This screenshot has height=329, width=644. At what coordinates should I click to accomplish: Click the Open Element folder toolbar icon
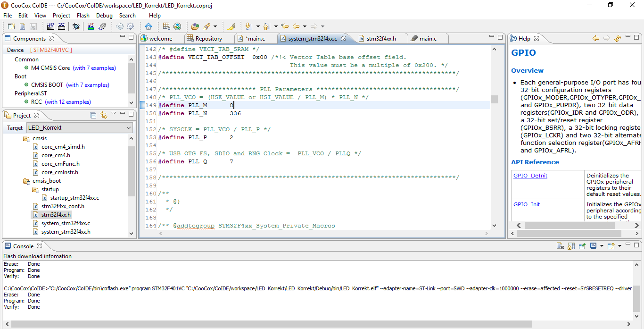tap(195, 26)
